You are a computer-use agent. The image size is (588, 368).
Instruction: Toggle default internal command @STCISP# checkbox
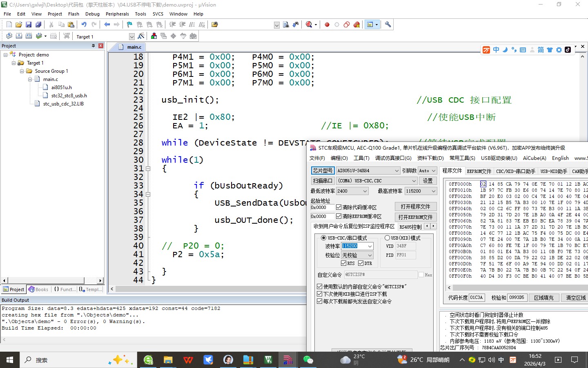pyautogui.click(x=319, y=287)
